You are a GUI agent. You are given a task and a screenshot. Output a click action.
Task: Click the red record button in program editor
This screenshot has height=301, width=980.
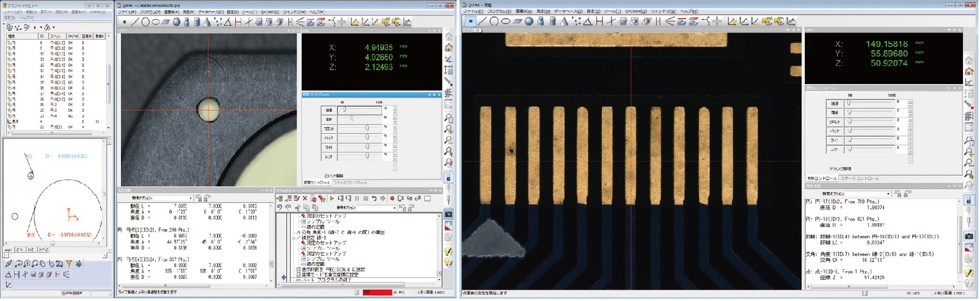(392, 199)
